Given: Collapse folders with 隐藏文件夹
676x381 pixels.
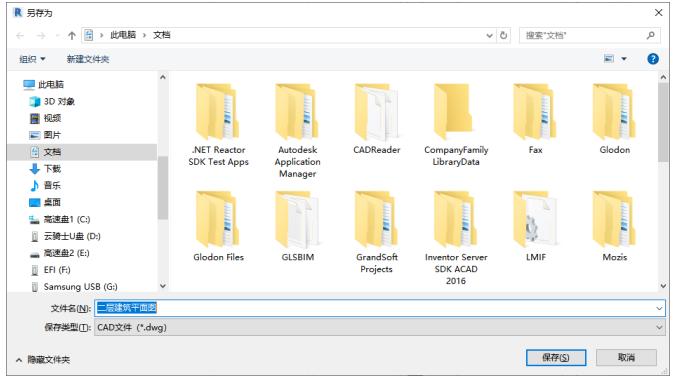Looking at the screenshot, I should pyautogui.click(x=43, y=359).
